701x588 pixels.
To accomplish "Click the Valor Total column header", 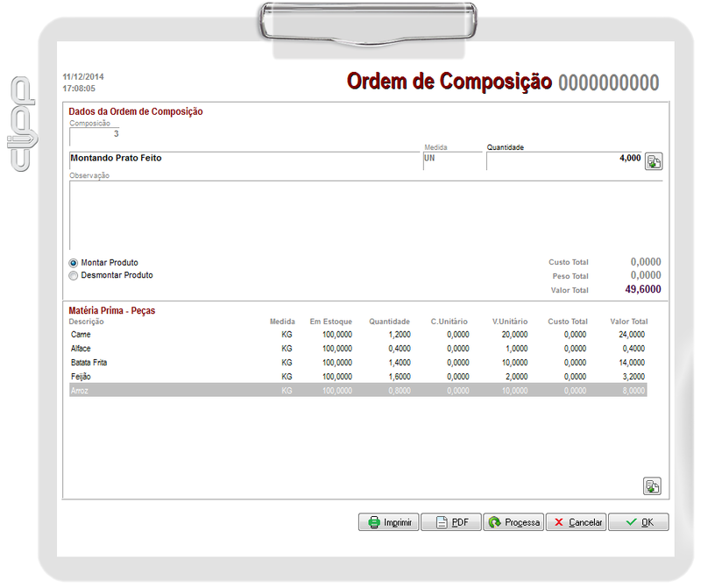I will click(628, 322).
